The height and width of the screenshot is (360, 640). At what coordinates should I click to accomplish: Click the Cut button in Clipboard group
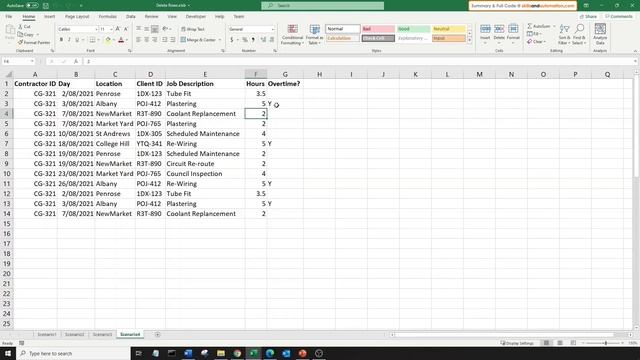tap(24, 27)
